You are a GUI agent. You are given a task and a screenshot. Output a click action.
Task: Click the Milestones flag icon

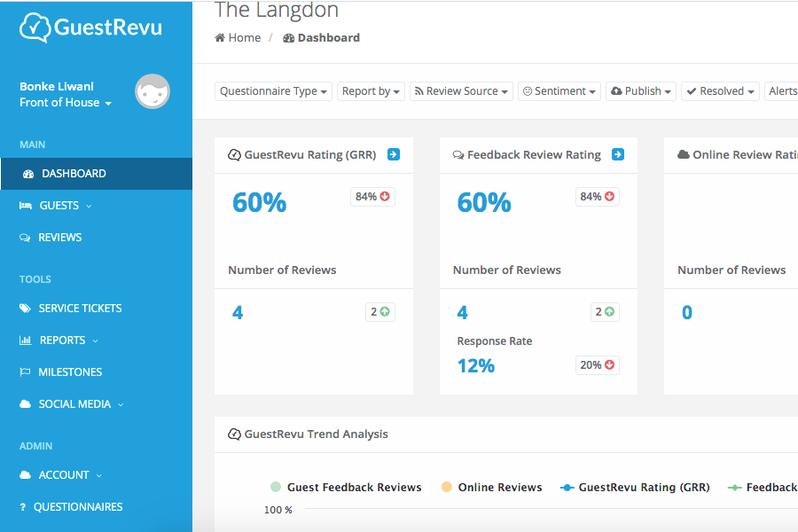point(25,372)
